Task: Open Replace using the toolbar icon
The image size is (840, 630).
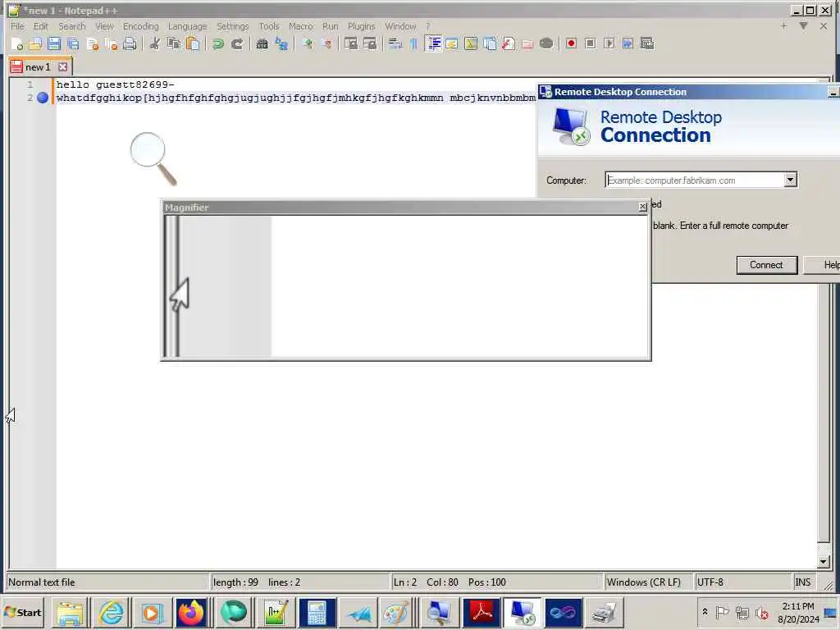Action: (281, 44)
